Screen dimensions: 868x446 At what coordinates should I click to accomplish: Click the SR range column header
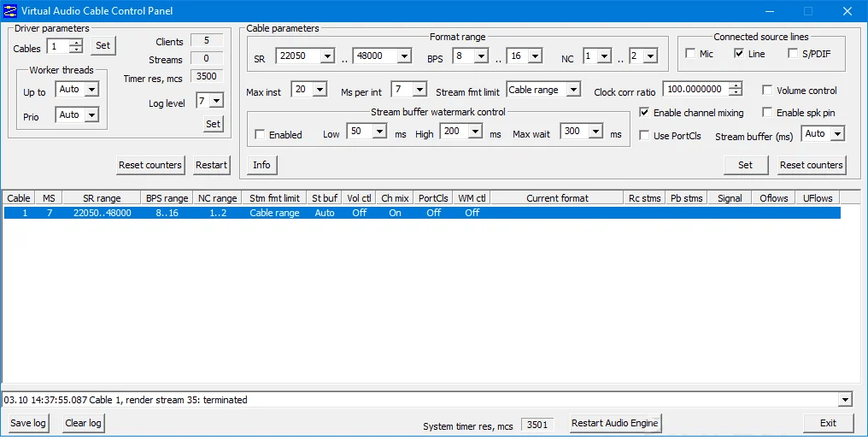click(x=102, y=198)
